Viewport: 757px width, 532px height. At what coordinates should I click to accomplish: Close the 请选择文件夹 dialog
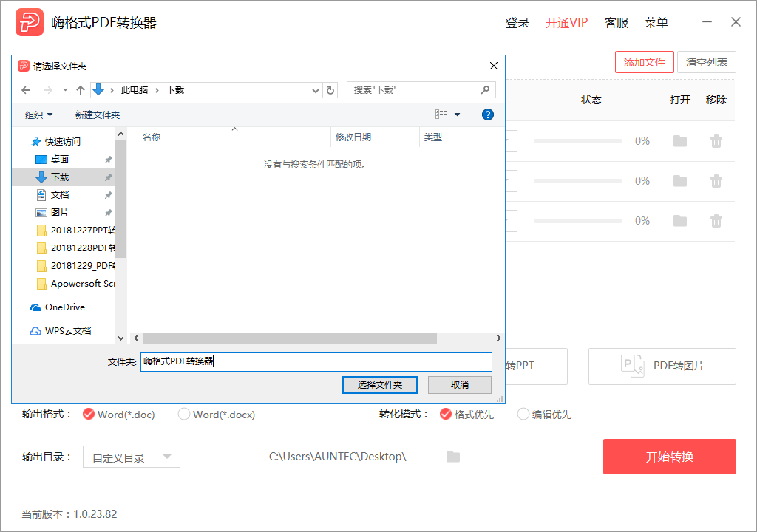coord(493,66)
